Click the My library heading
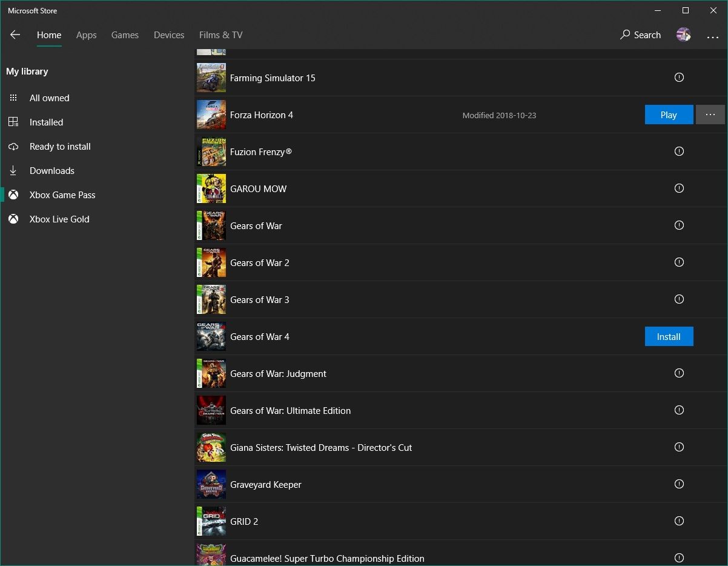Viewport: 728px width, 566px height. tap(27, 72)
